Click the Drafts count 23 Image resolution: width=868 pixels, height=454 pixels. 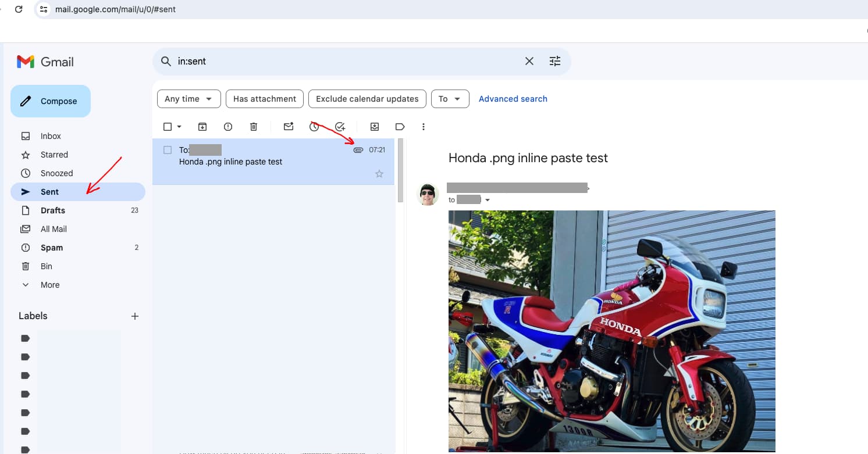pos(134,210)
